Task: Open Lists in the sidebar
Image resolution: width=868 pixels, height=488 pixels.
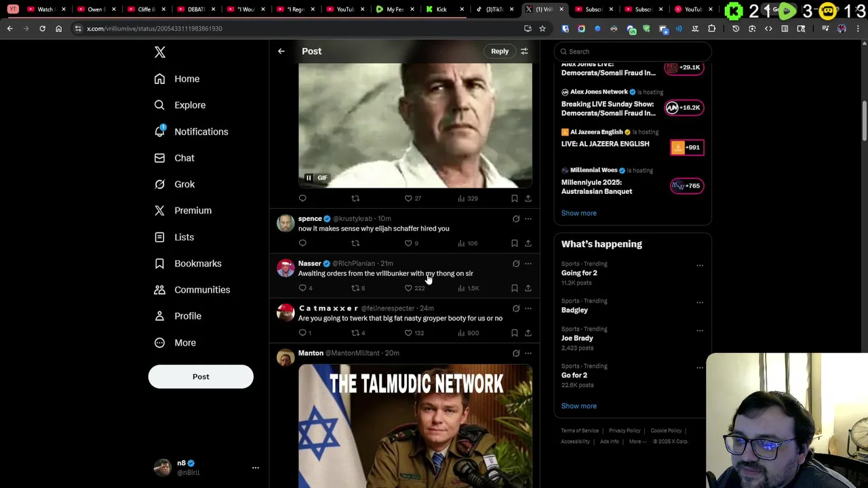Action: (x=174, y=237)
